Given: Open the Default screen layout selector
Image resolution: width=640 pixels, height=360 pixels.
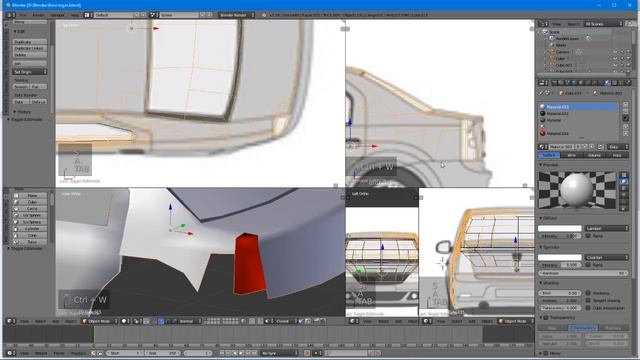Looking at the screenshot, I should tap(115, 15).
